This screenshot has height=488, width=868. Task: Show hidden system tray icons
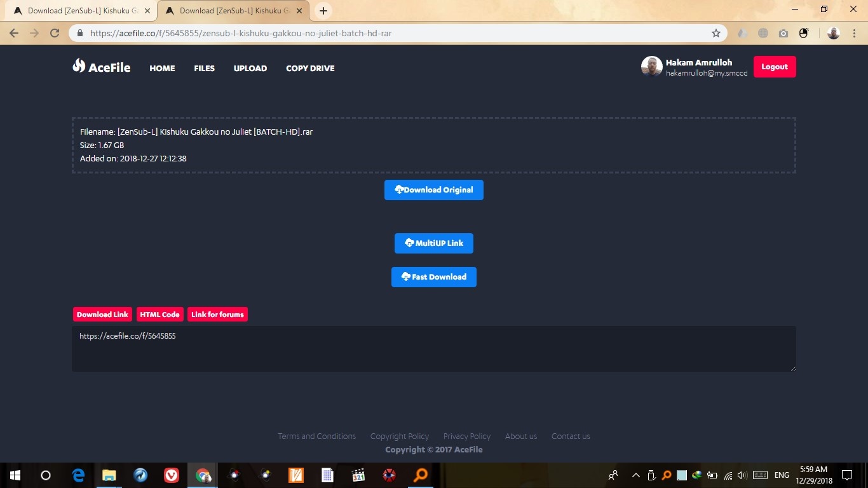click(x=635, y=475)
